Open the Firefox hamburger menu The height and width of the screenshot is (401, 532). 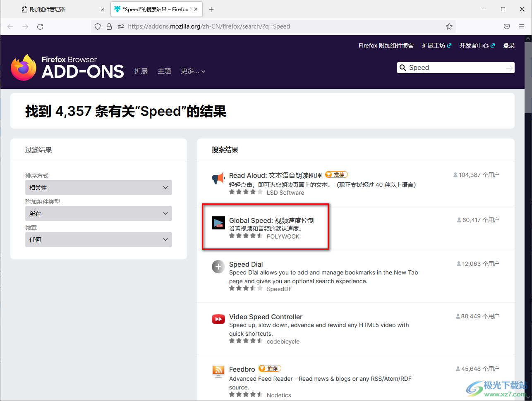click(x=522, y=26)
